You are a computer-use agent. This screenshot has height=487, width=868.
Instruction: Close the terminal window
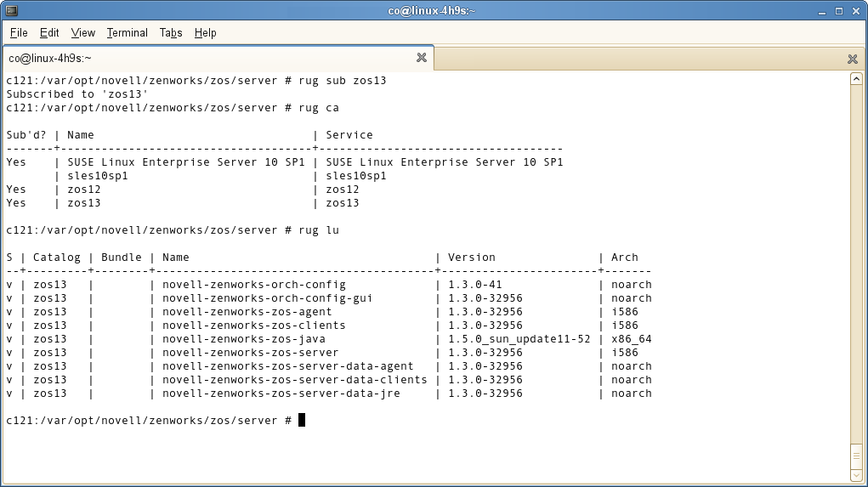coord(856,11)
